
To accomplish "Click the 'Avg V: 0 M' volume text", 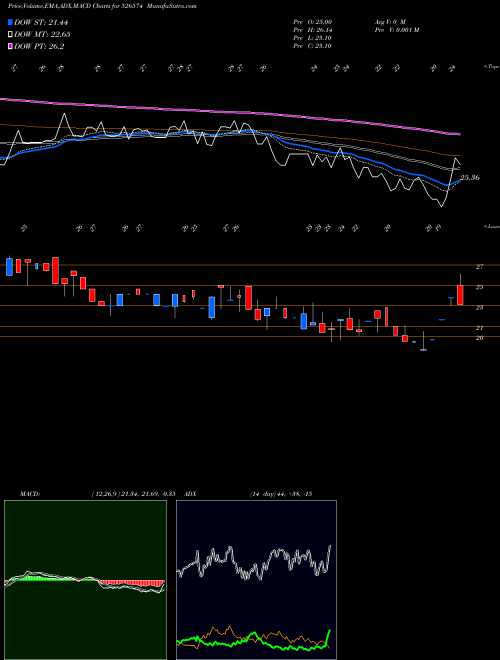I will (x=389, y=22).
